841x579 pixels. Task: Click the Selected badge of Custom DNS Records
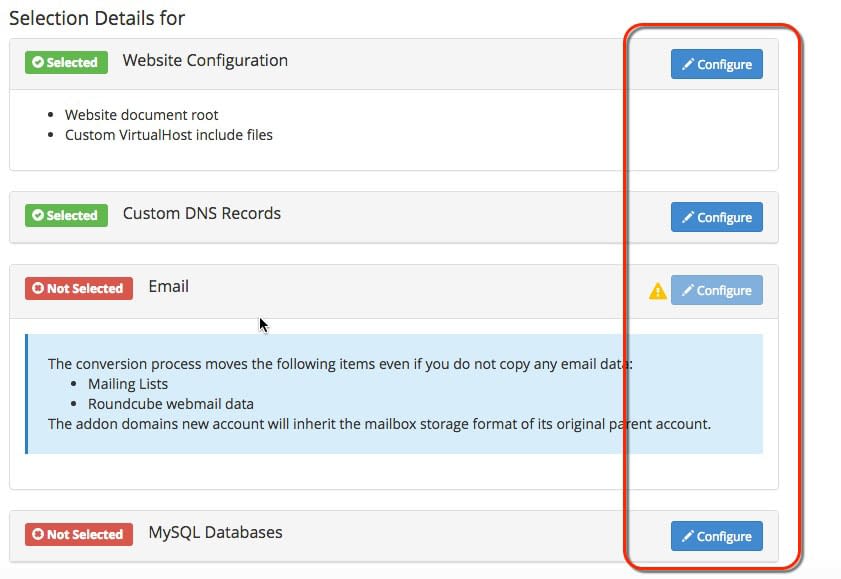[x=66, y=215]
